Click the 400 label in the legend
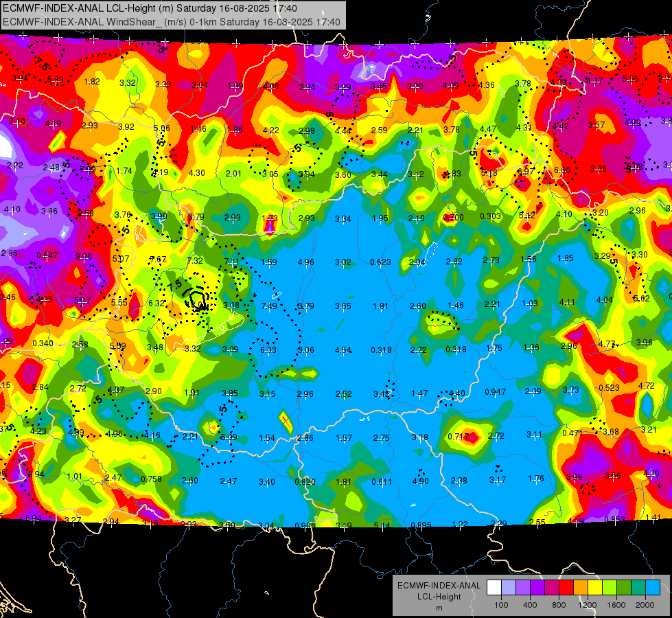The image size is (672, 618). (530, 605)
